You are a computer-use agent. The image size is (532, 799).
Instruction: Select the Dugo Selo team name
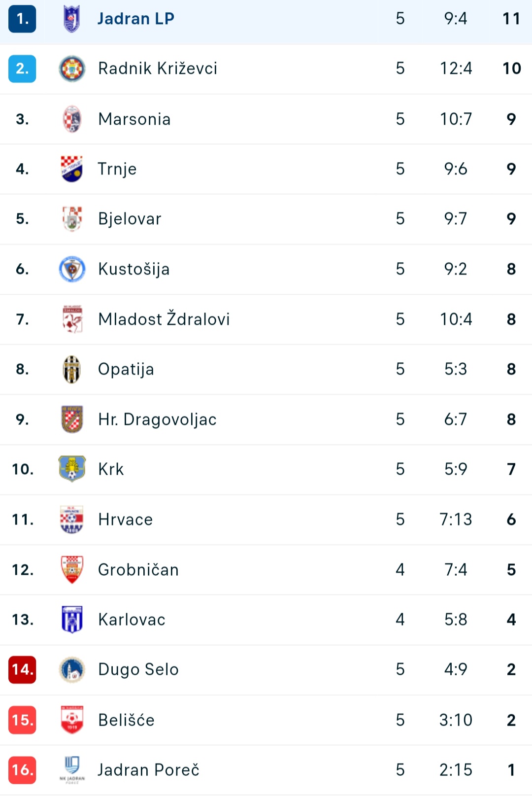coord(138,669)
